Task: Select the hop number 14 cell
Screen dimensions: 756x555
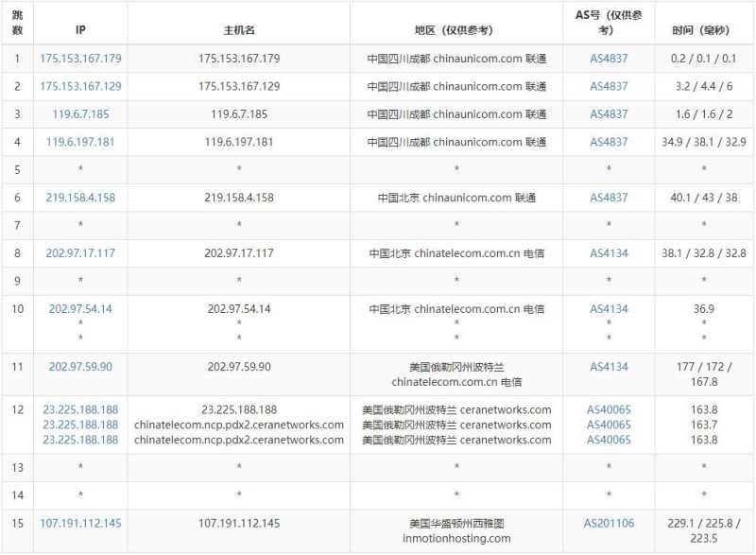Action: 17,495
